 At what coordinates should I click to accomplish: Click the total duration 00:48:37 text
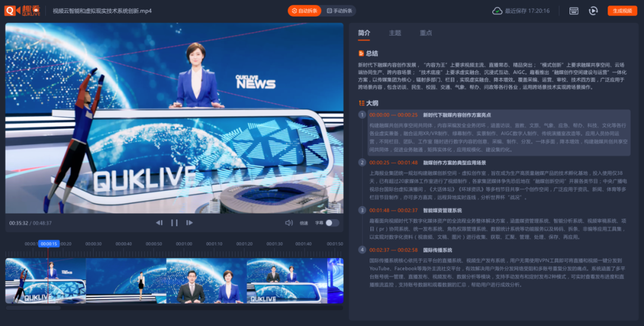42,223
